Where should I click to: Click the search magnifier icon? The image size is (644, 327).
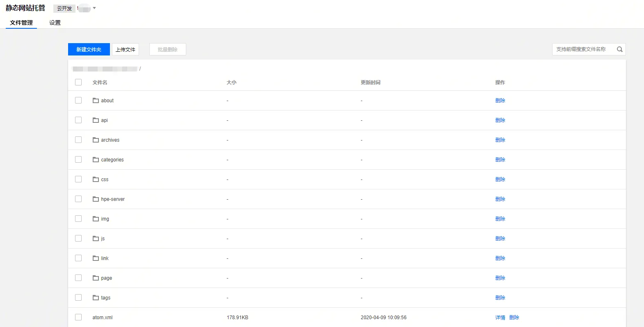pos(619,49)
